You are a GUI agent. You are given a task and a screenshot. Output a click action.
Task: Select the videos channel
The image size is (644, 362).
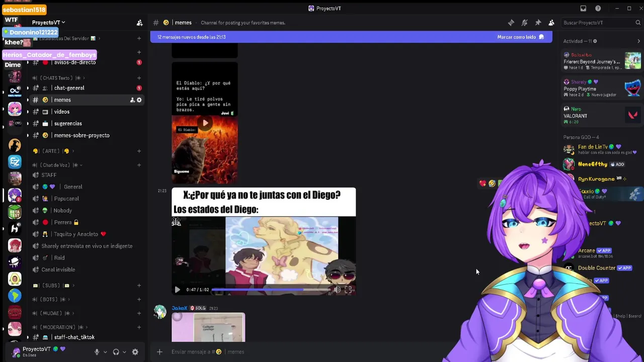tap(87, 112)
